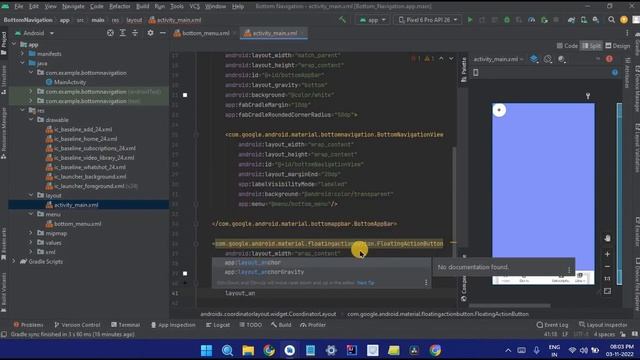The image size is (640, 360).
Task: Click white color gutter swatch on background line
Action: click(x=185, y=95)
